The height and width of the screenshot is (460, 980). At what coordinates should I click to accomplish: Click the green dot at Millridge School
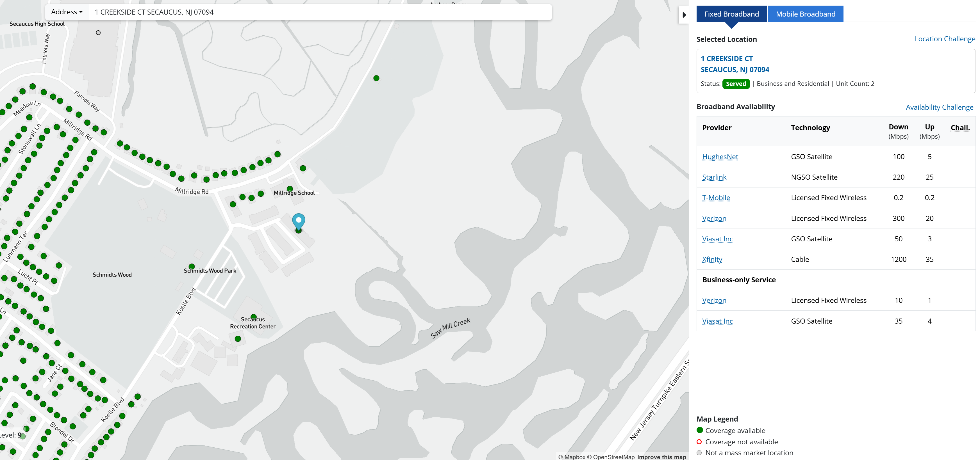pos(290,189)
